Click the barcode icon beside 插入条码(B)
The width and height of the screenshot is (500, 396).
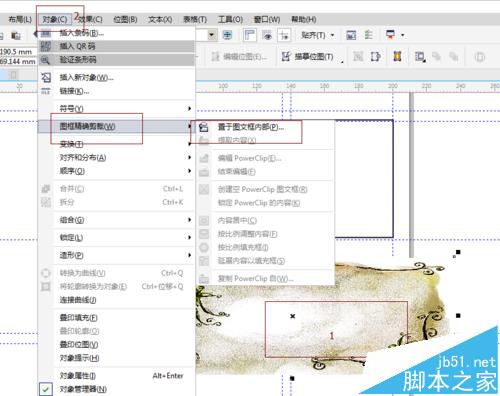coord(46,33)
